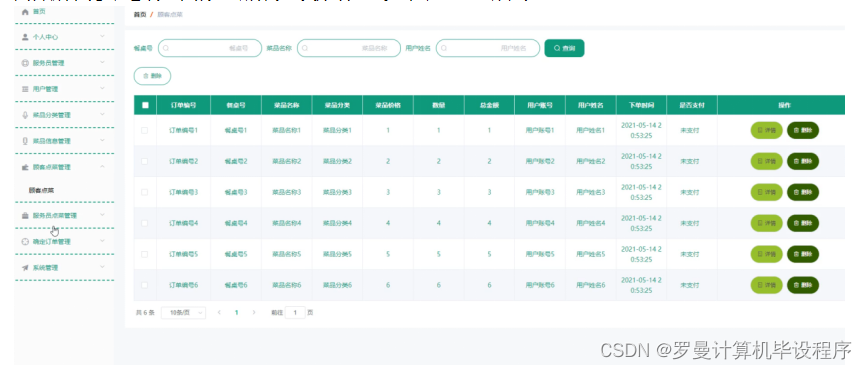Collapse the 顾客点菜管理 chevron

pos(102,167)
